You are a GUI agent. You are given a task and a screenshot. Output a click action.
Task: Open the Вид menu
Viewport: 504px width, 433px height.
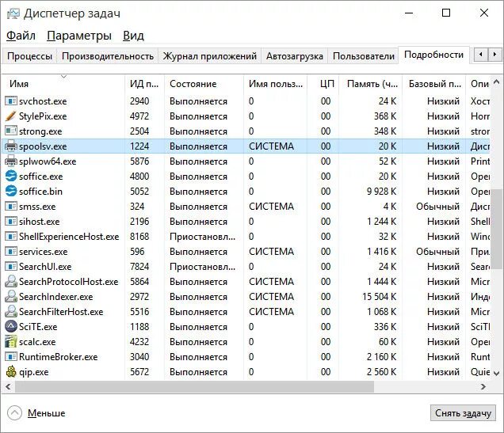[x=133, y=36]
